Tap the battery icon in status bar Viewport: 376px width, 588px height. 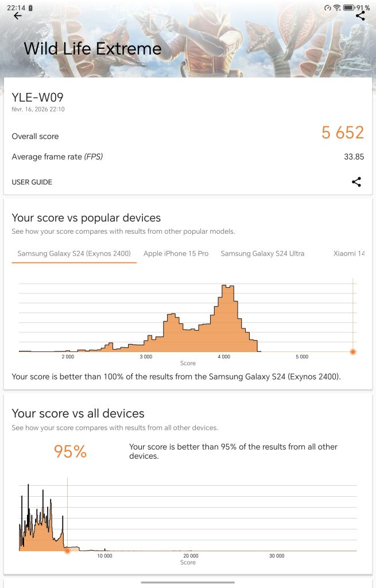tap(348, 7)
